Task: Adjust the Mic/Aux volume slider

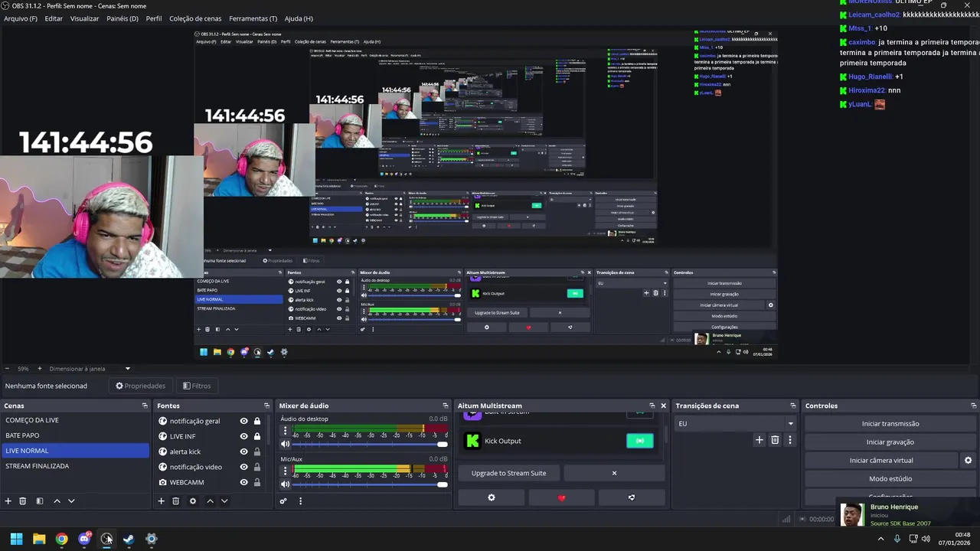Action: pos(371,484)
